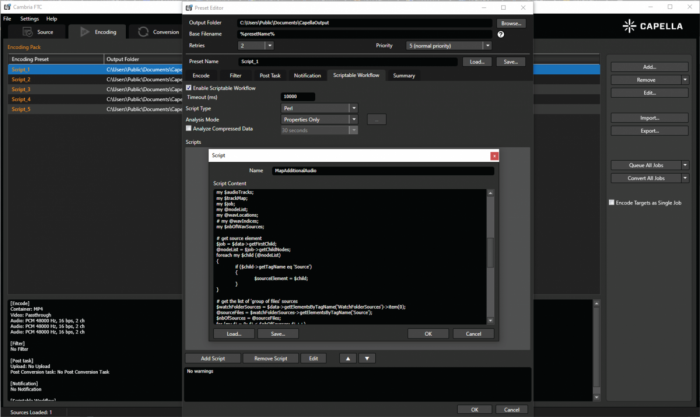Click the Edit button below the Scripts list
The image size is (700, 417).
(x=313, y=359)
